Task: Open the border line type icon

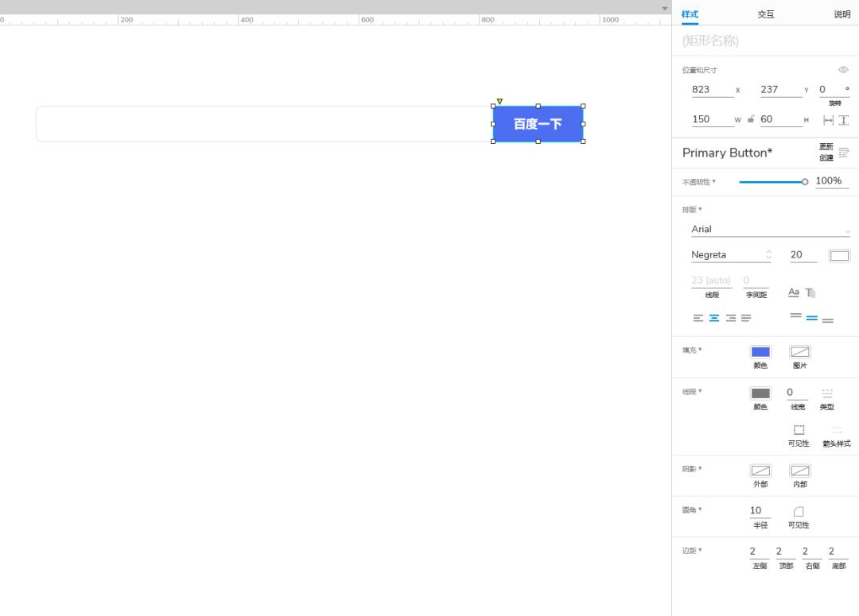Action: tap(827, 393)
